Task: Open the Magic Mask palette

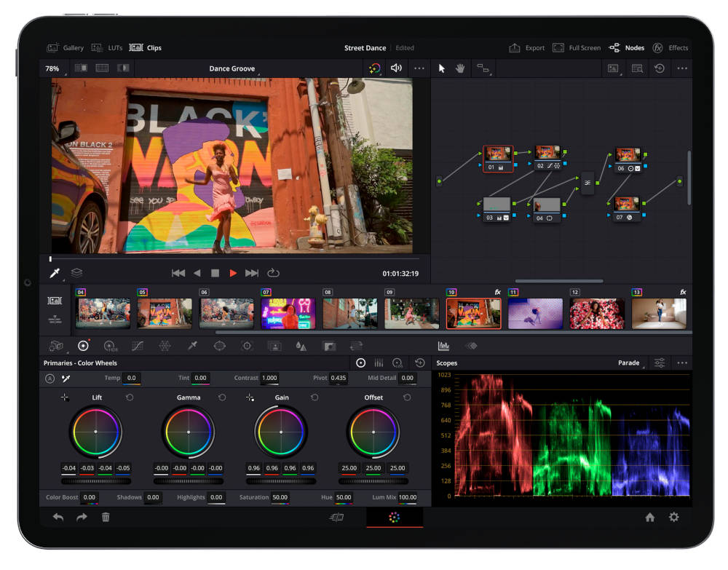Action: pos(274,346)
